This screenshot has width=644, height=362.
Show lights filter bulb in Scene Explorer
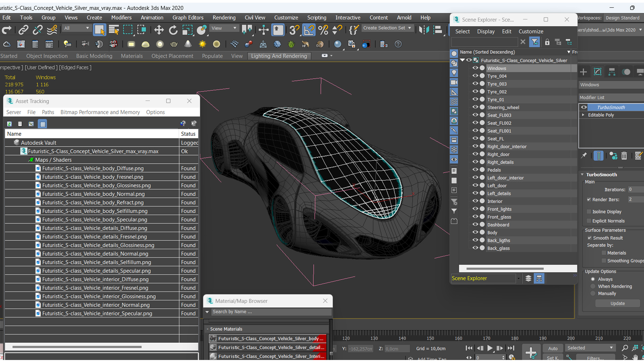454,73
